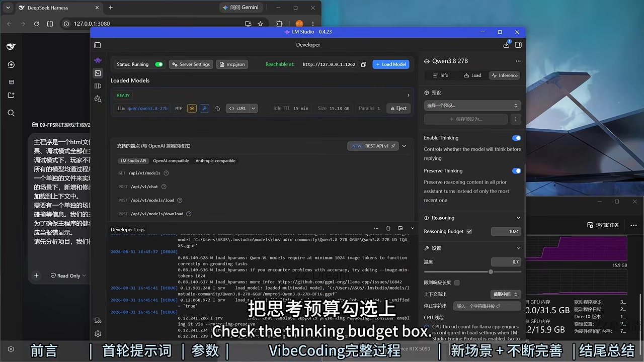
Task: Open LM Studio settings gear icon
Action: point(98,333)
